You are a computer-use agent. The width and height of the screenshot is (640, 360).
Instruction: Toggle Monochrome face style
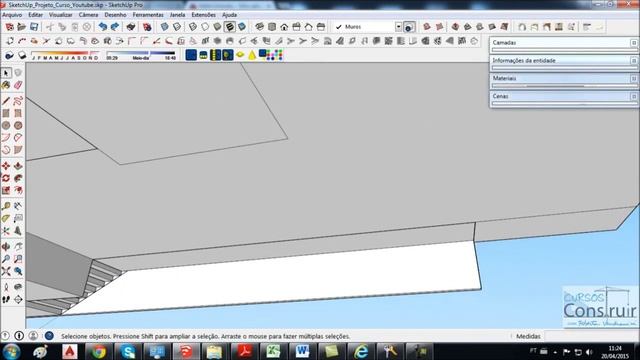242,27
